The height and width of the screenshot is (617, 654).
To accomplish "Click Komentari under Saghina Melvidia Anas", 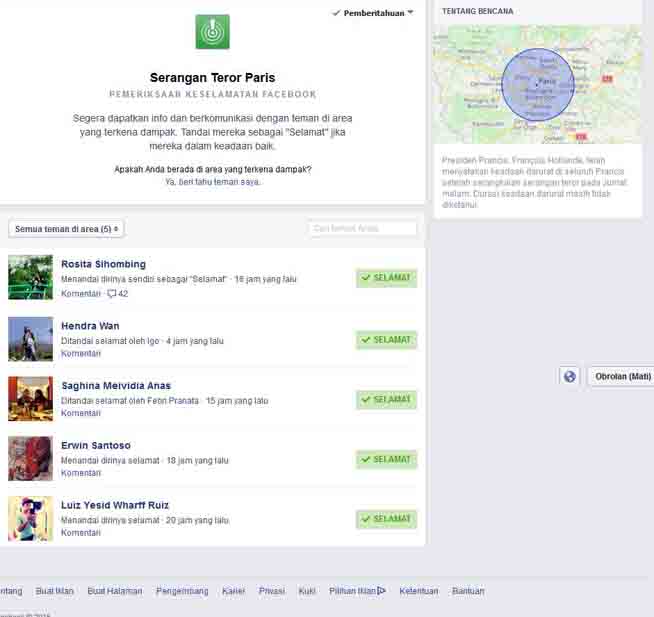I will (81, 413).
